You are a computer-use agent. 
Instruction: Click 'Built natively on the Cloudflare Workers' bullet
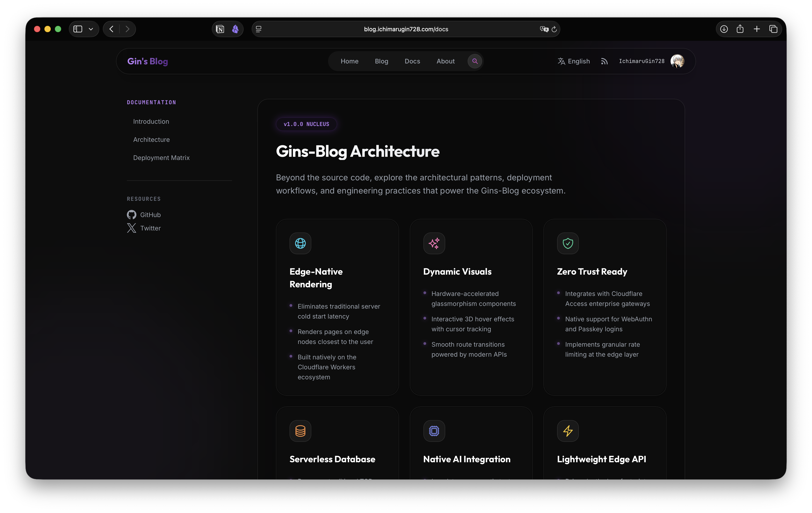point(327,367)
